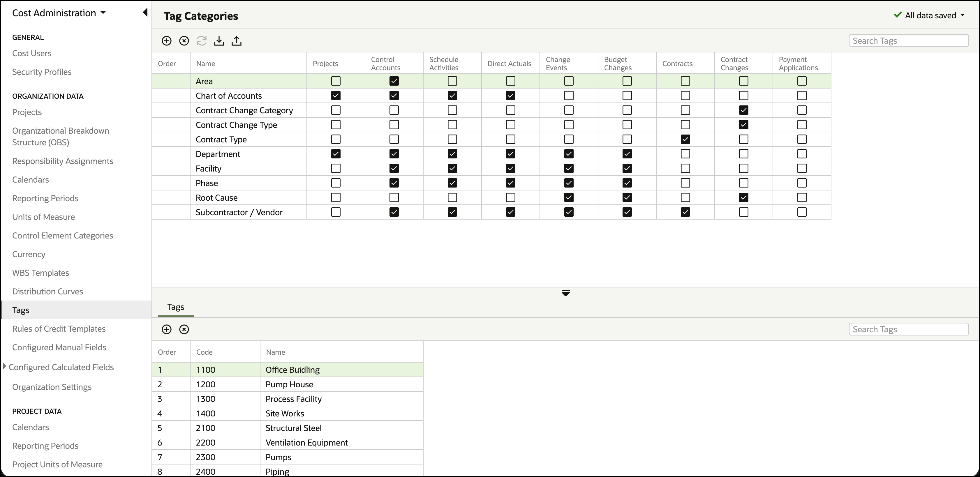The image size is (980, 477).
Task: Switch to the Tags tab
Action: pyautogui.click(x=176, y=307)
